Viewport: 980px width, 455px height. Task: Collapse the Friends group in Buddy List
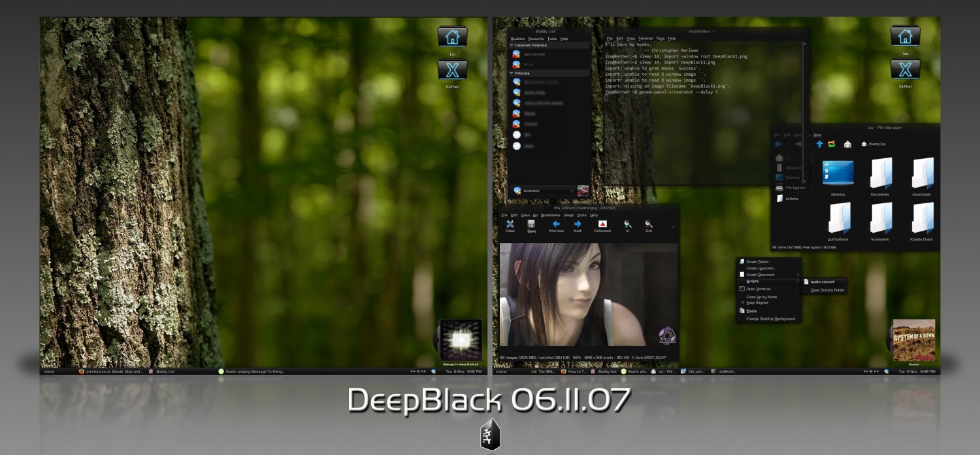[x=512, y=74]
